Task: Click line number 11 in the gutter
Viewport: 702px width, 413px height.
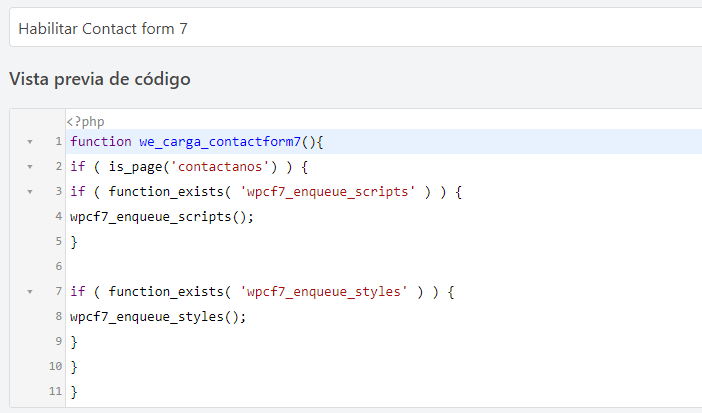Action: 56,391
